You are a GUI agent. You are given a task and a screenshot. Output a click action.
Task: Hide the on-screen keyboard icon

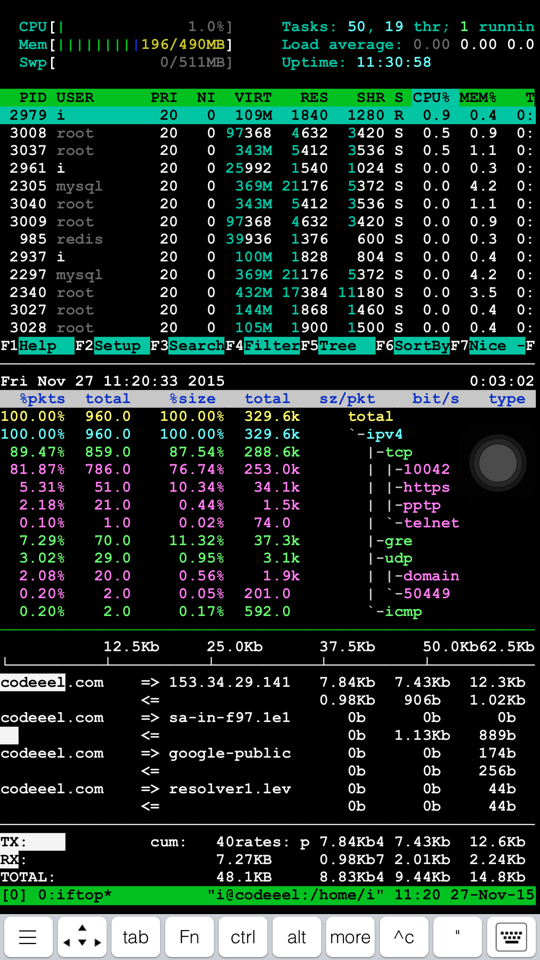[511, 937]
